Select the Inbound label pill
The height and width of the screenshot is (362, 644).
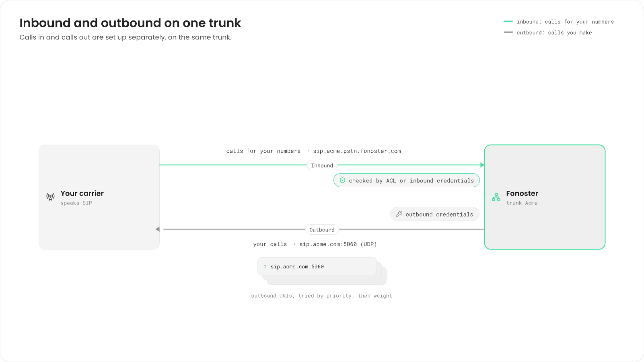pyautogui.click(x=322, y=165)
